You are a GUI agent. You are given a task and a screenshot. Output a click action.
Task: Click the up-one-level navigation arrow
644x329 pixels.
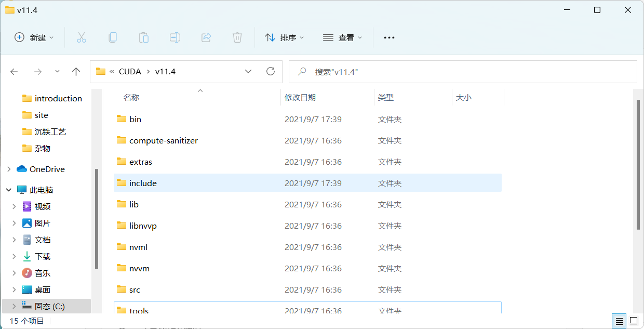pos(76,71)
